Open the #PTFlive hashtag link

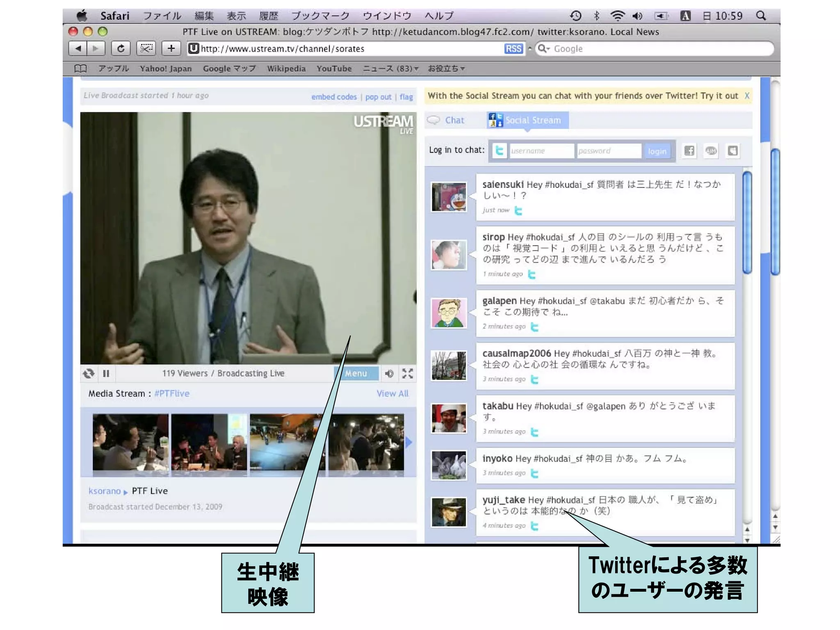tap(172, 393)
